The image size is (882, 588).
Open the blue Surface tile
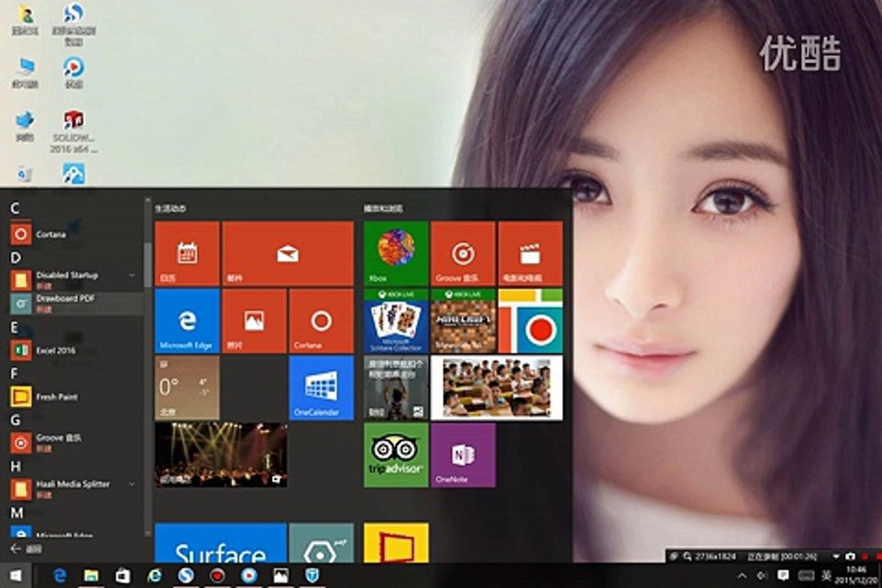(x=220, y=543)
